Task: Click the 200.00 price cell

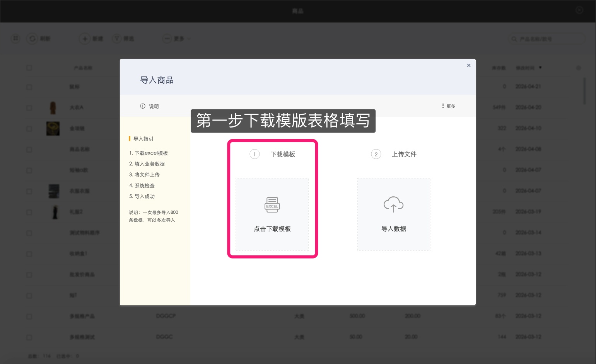Action: click(x=413, y=316)
